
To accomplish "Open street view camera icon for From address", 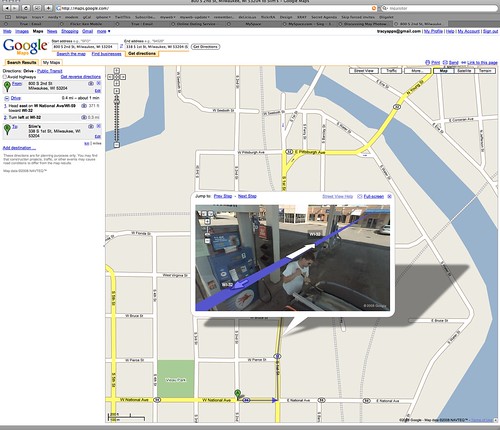I will pos(91,83).
